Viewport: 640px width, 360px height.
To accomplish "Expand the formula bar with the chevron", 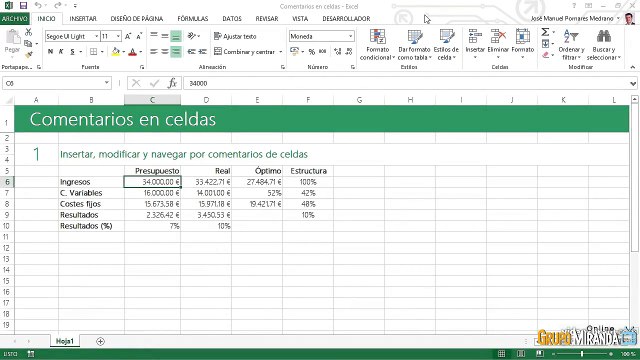I will point(633,84).
